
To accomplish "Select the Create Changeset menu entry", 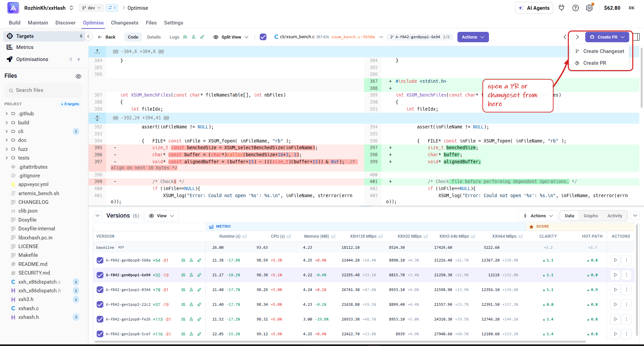I will (x=599, y=51).
